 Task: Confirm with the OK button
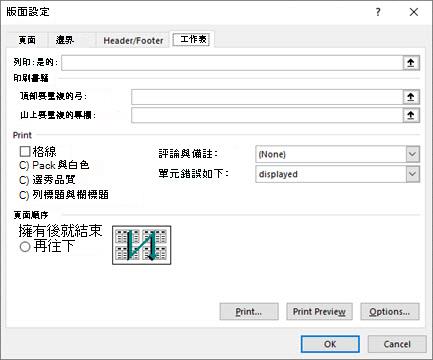[x=330, y=344]
